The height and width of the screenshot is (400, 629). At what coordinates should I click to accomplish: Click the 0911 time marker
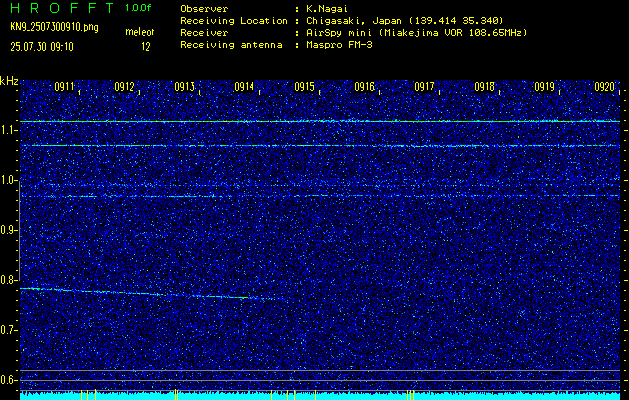[x=65, y=87]
